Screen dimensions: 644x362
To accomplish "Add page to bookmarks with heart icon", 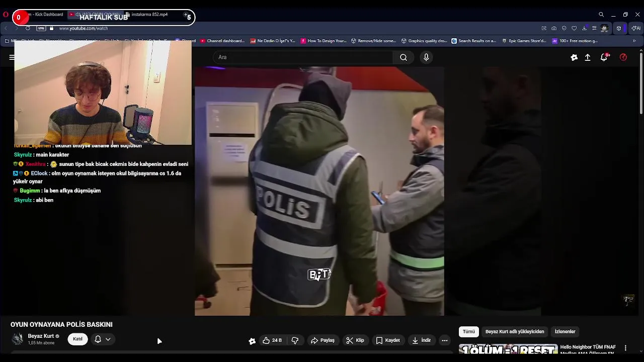I will tap(574, 28).
